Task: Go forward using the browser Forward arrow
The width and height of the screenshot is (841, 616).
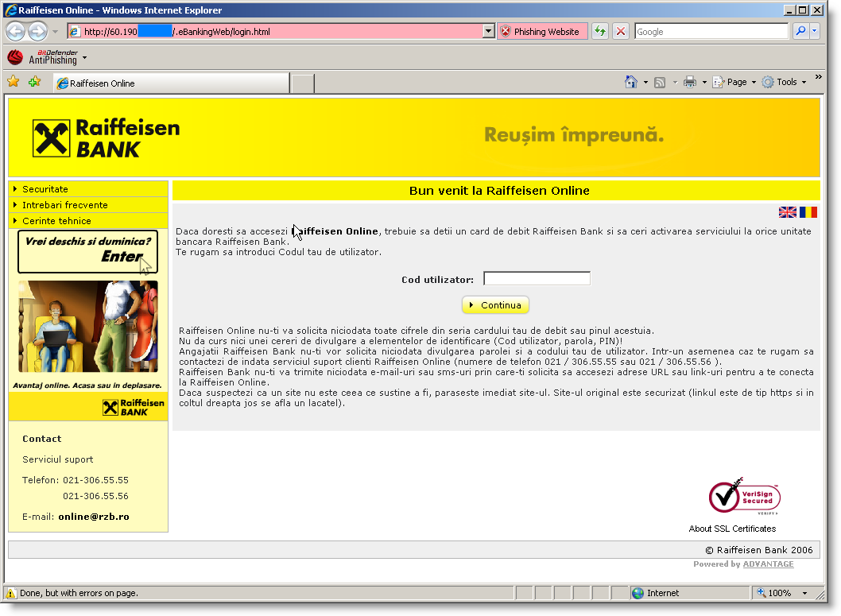Action: pos(37,32)
